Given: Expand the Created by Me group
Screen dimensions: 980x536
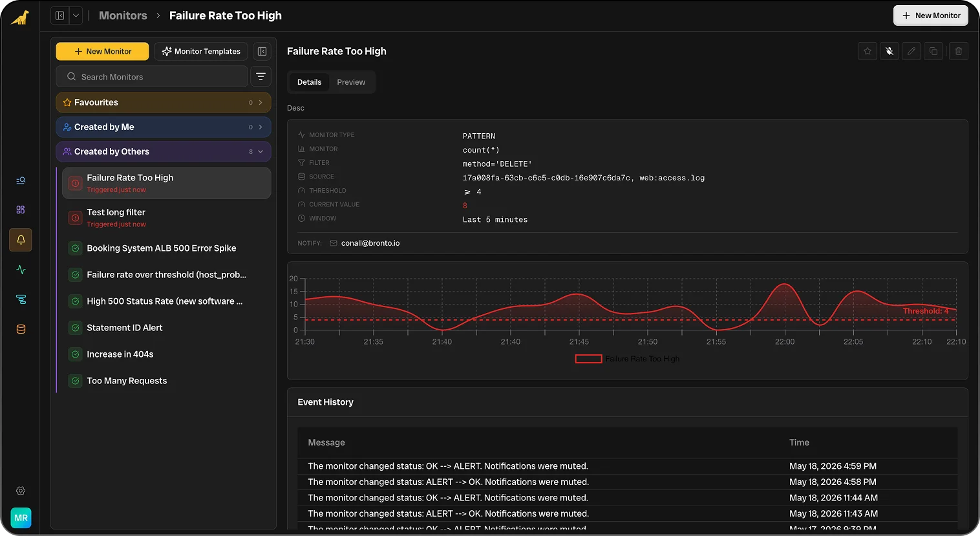Looking at the screenshot, I should [x=163, y=127].
